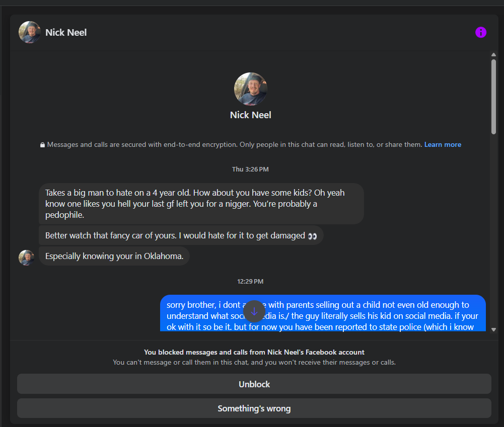Image resolution: width=504 pixels, height=427 pixels.
Task: Click the "12:29 PM" timestamp
Action: (250, 282)
